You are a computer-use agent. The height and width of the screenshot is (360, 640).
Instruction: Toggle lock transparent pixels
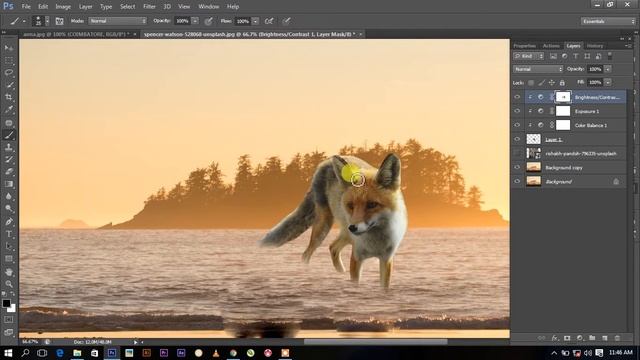(x=531, y=82)
